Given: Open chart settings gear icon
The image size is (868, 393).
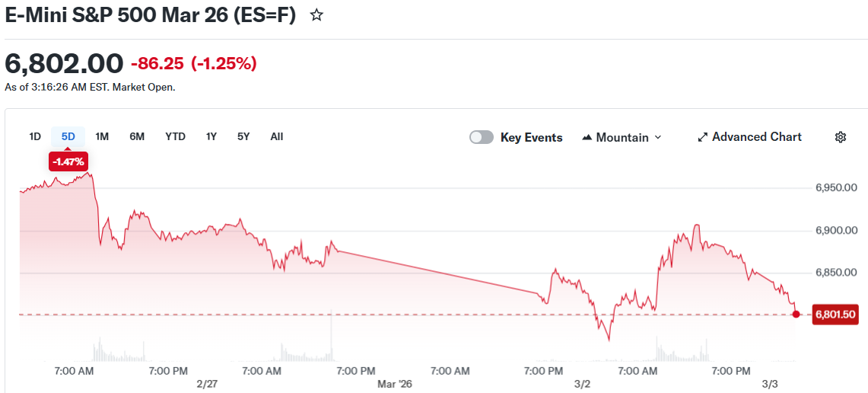Looking at the screenshot, I should click(x=841, y=137).
